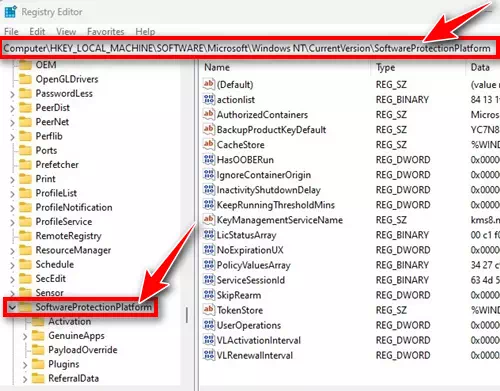
Task: Select the Ports key label
Action: pos(46,150)
